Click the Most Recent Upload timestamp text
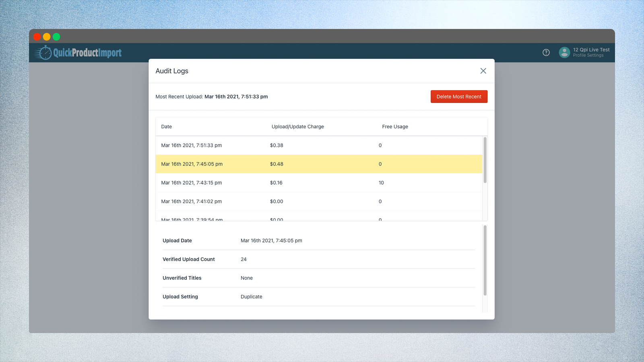Screen dimensions: 644x362 coord(236,97)
